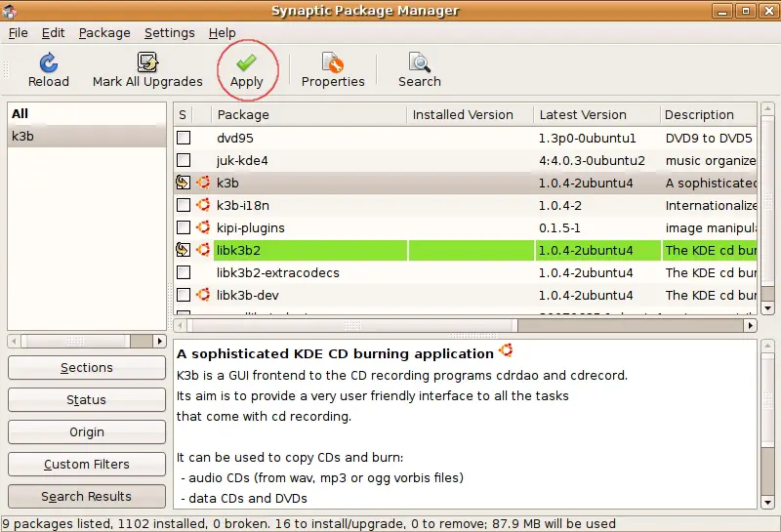Screen dimensions: 781x532
Task: Click package list horizontal scroll-right arrow
Action: pyautogui.click(x=750, y=325)
